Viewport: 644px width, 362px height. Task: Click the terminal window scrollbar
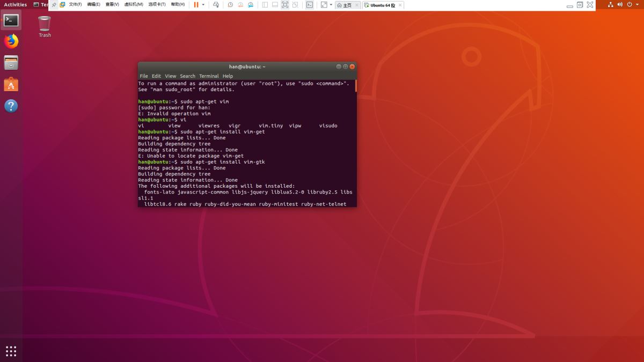click(355, 86)
